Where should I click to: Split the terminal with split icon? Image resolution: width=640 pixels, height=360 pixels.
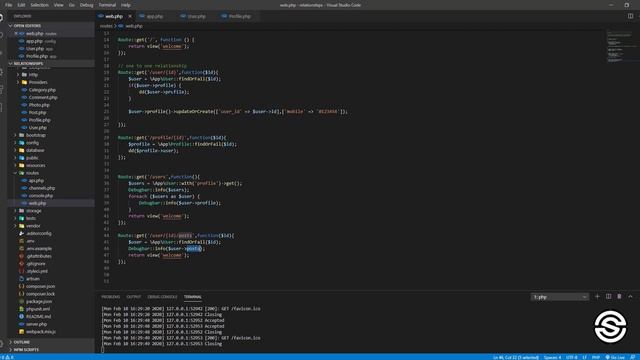click(x=608, y=296)
